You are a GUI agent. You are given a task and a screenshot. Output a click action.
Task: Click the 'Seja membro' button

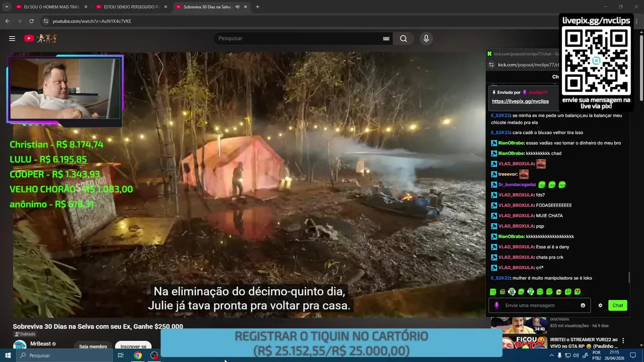[x=93, y=346]
